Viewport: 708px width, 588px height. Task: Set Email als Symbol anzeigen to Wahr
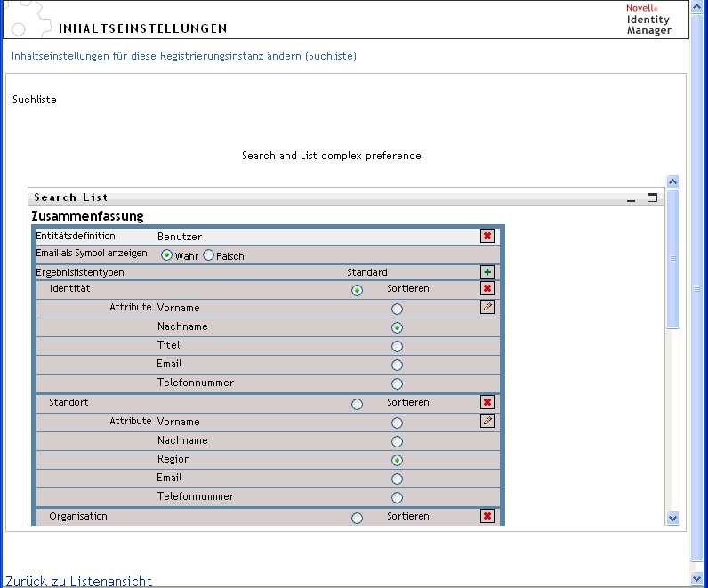[x=166, y=255]
